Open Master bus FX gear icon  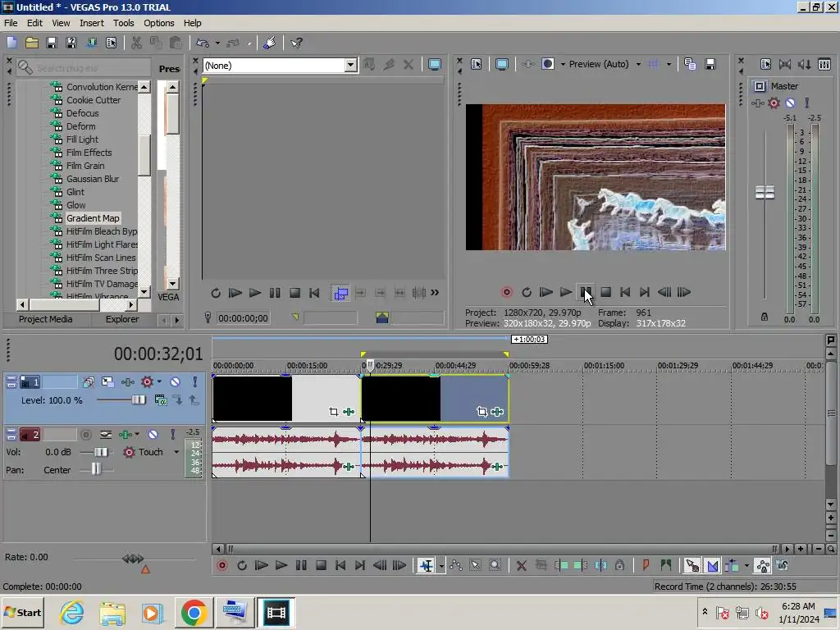774,103
